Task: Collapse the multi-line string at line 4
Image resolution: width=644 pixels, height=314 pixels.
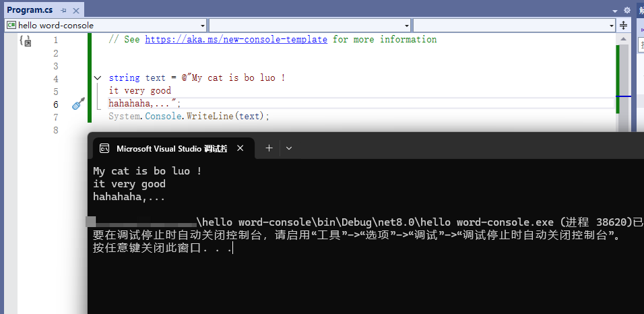Action: [x=97, y=77]
